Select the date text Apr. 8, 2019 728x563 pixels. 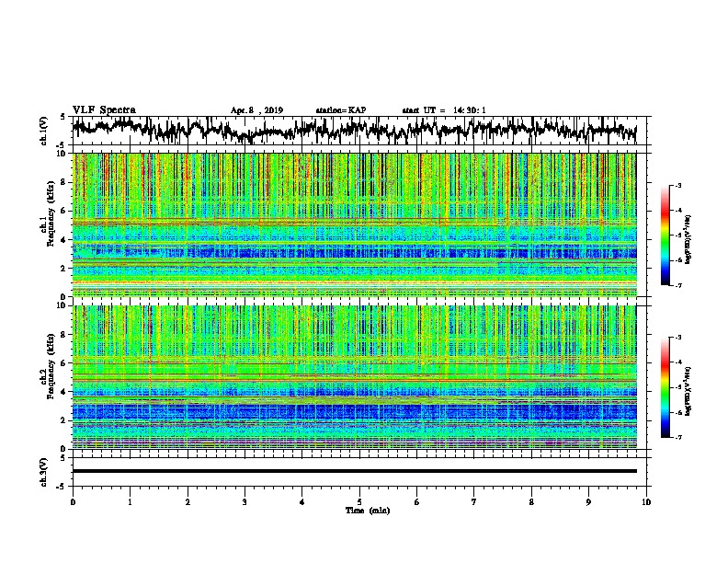pyautogui.click(x=256, y=110)
